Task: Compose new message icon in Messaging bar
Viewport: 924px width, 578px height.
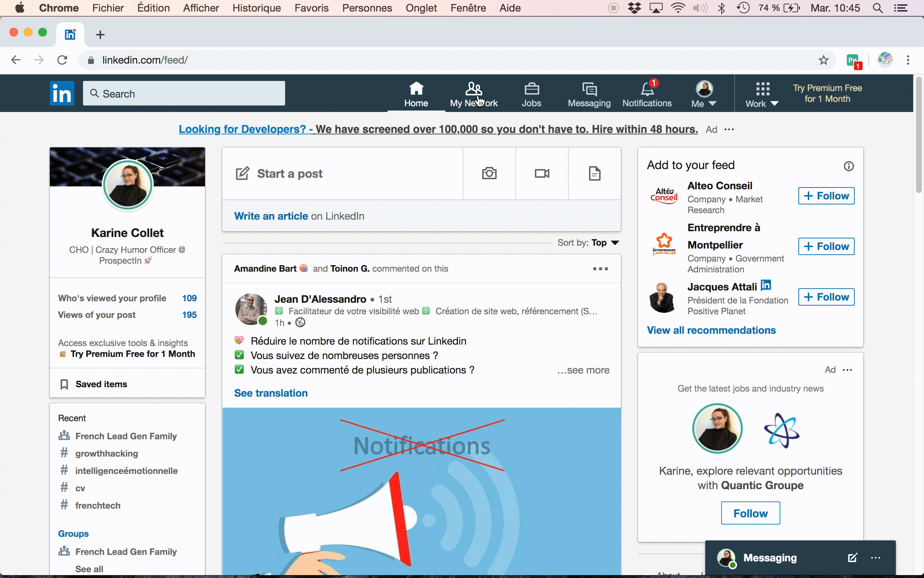Action: click(853, 558)
